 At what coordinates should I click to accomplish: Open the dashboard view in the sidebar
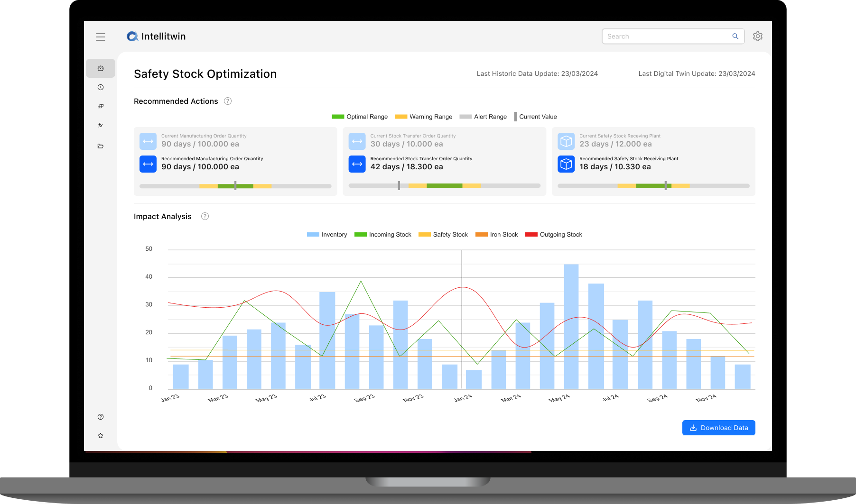101,68
